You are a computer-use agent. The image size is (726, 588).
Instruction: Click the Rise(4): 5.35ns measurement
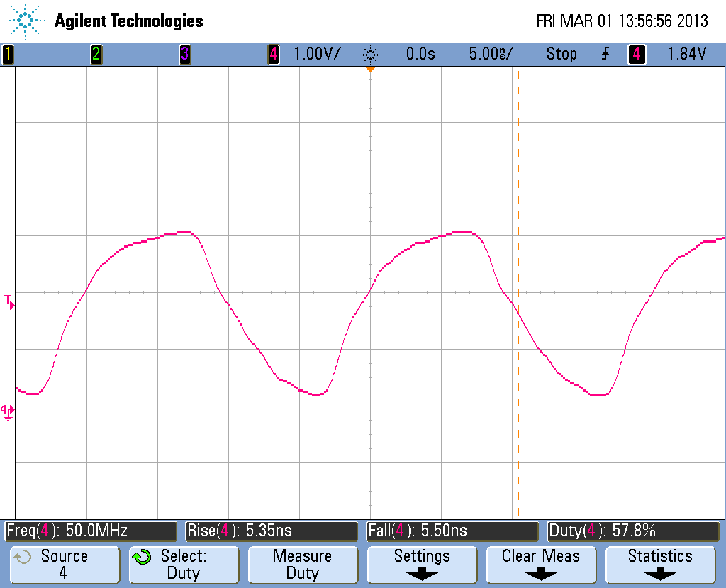[x=272, y=531]
